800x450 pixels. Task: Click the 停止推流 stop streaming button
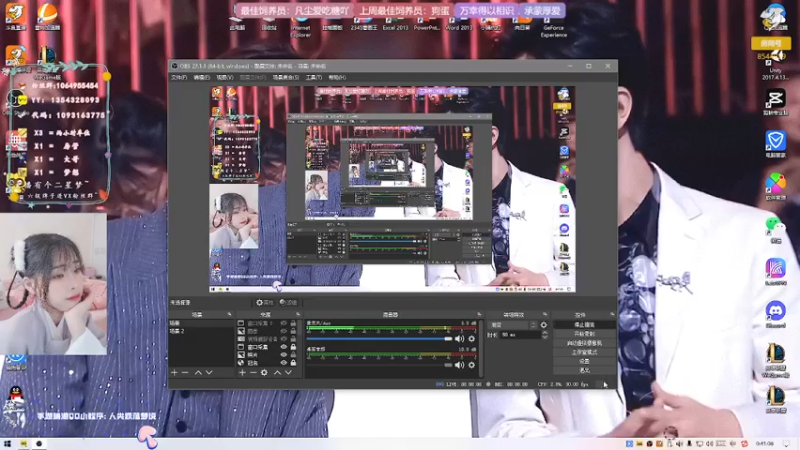pos(584,324)
